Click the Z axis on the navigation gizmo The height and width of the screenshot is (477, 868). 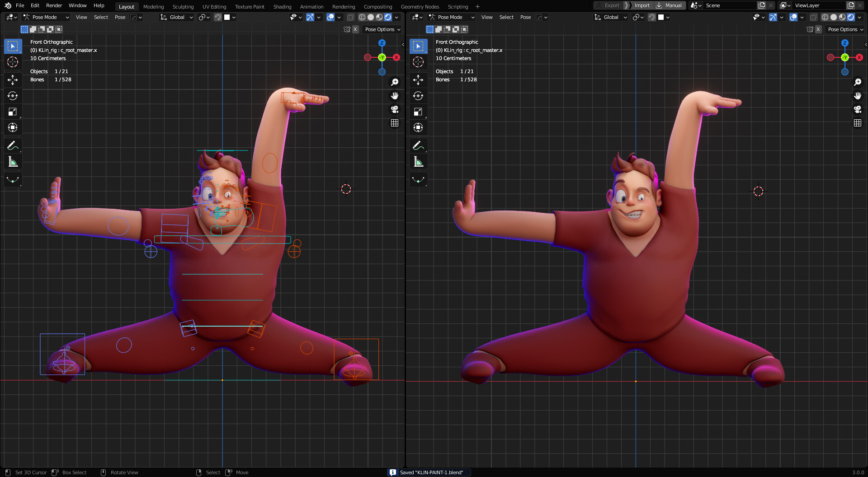382,42
